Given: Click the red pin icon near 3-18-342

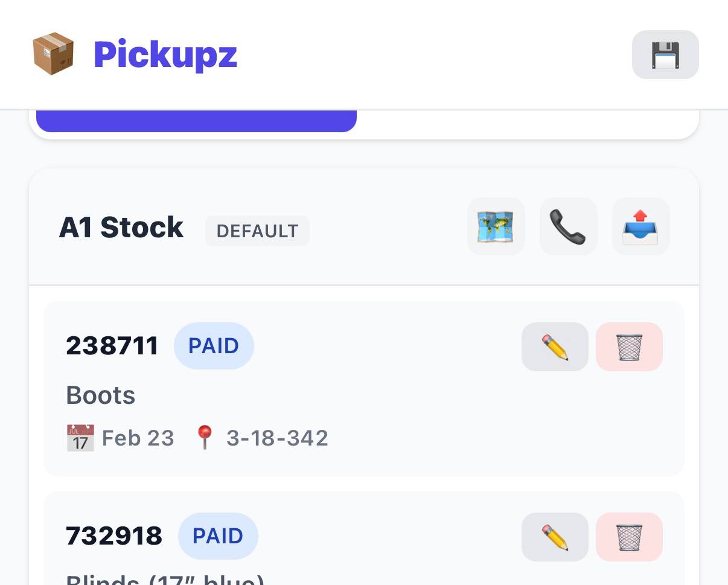Looking at the screenshot, I should point(205,438).
